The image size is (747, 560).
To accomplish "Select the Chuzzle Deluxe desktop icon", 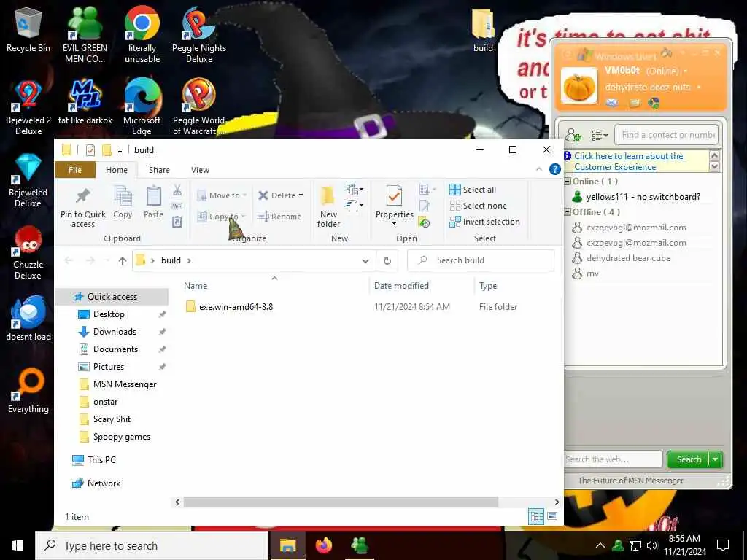I will [28, 253].
